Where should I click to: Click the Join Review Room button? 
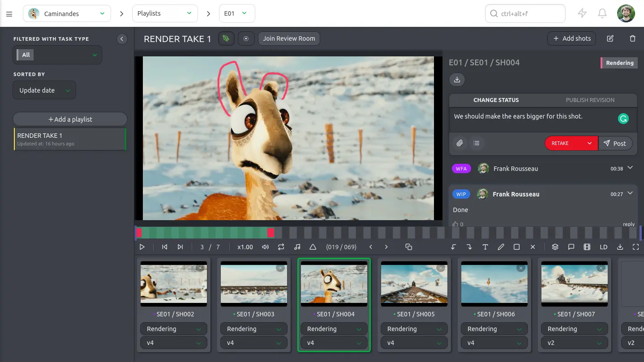pos(289,38)
